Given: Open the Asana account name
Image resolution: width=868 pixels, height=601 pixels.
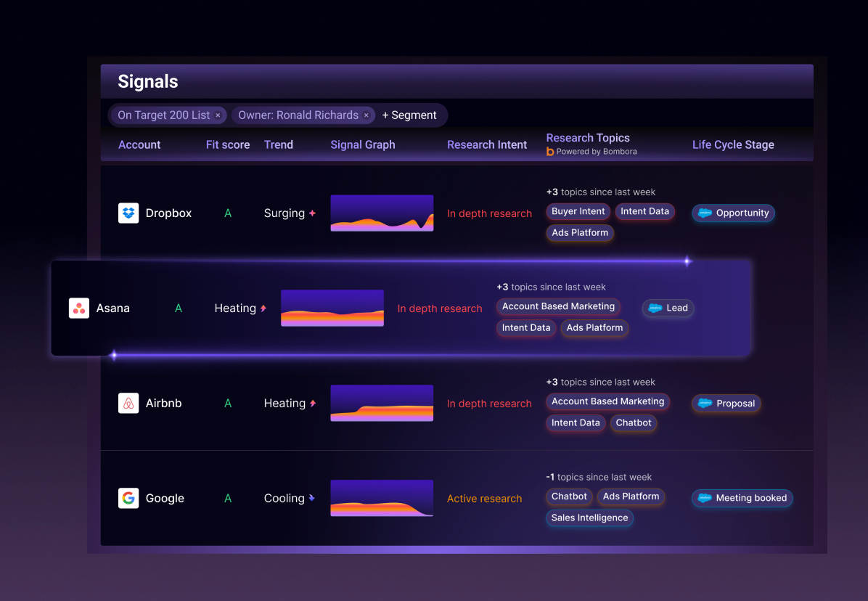Looking at the screenshot, I should (113, 308).
